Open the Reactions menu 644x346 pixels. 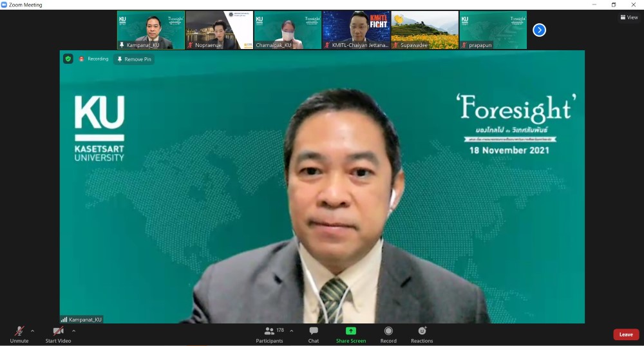pos(422,331)
